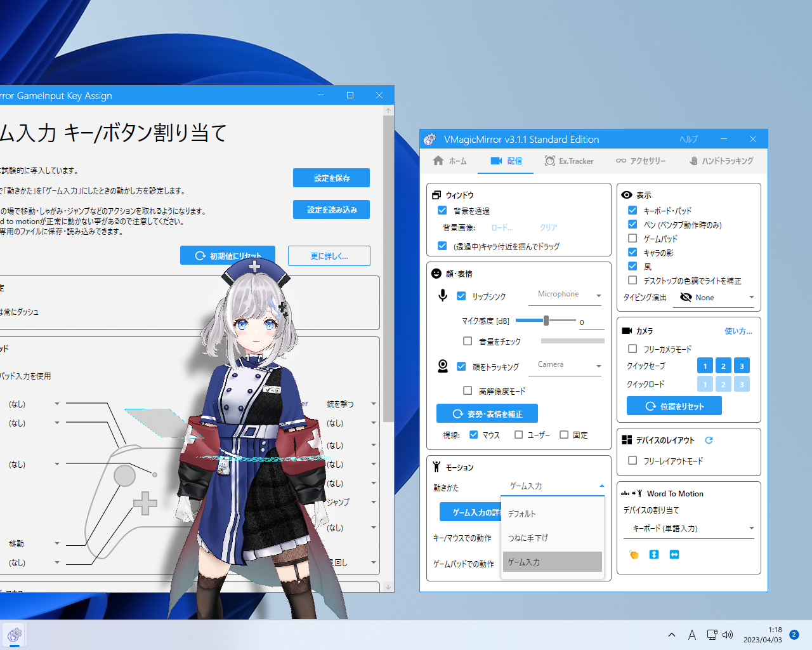
Task: Click the 位置をリセット button
Action: [674, 406]
